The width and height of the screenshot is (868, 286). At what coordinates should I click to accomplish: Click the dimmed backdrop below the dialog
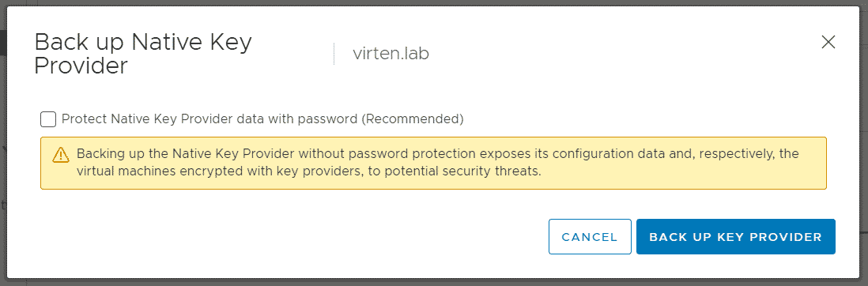(434, 282)
